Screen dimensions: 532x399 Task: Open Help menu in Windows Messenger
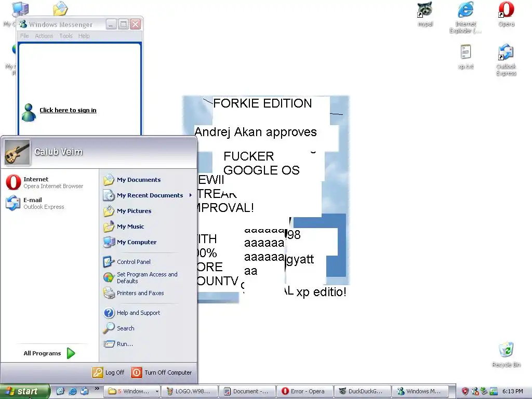point(84,36)
